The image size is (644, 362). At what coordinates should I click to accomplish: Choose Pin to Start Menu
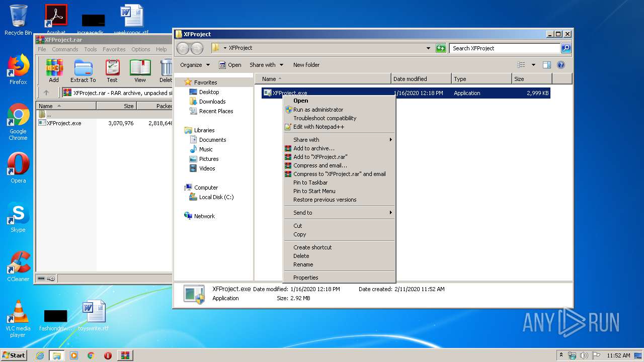(x=339, y=191)
